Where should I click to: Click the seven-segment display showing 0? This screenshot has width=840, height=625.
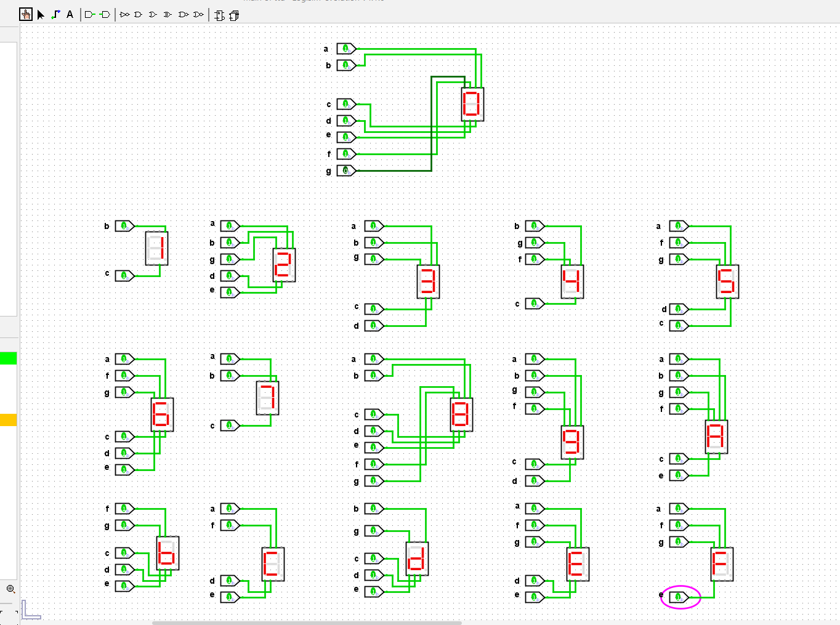(x=472, y=104)
